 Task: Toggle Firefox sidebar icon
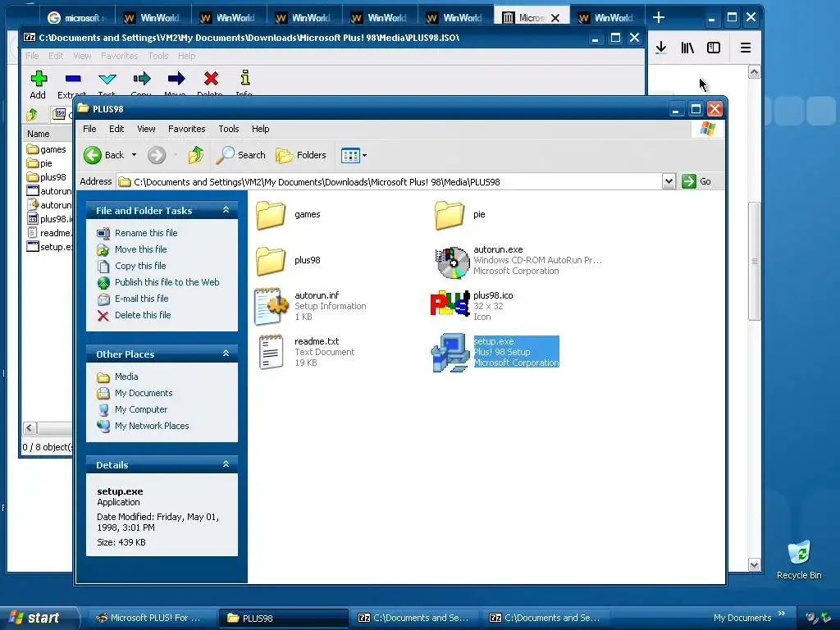tap(714, 48)
